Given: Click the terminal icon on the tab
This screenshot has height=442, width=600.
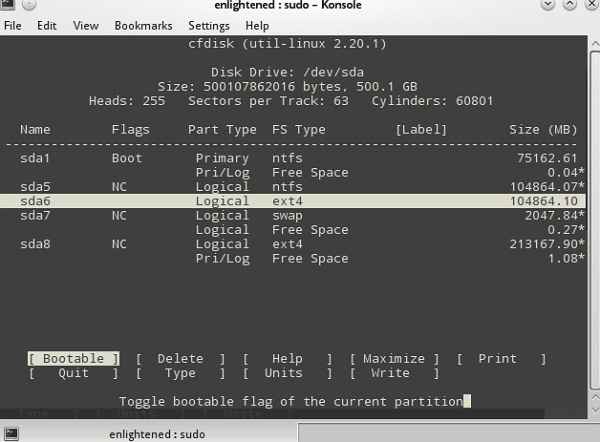Looking at the screenshot, I should pos(11,434).
